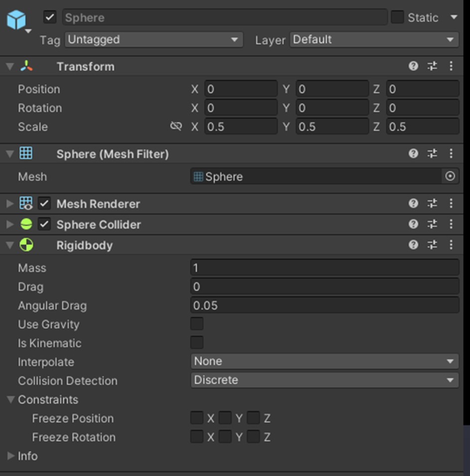Image resolution: width=470 pixels, height=476 pixels.
Task: Enable the Static checkbox
Action: tap(397, 17)
